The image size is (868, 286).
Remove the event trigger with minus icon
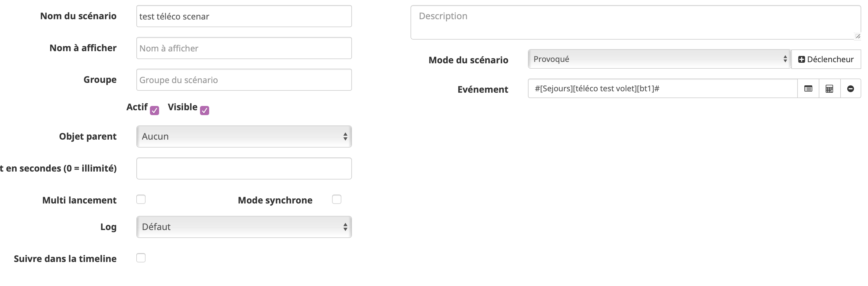tap(850, 88)
